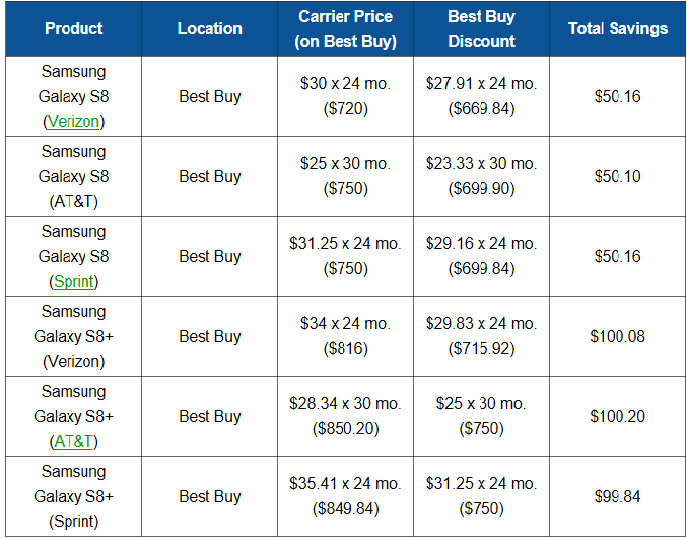This screenshot has width=687, height=538.
Task: Select the Samsung Galaxy S8+ (Sprint) product cell
Action: tap(74, 496)
